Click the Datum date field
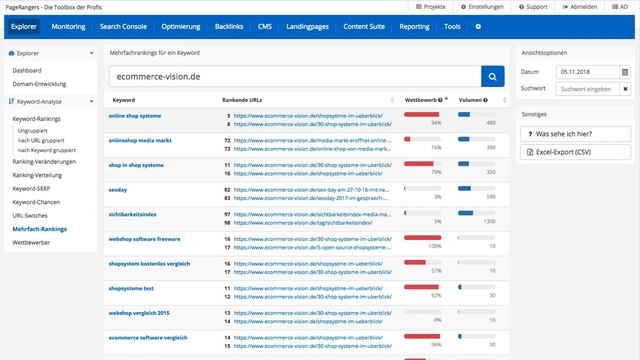This screenshot has height=360, width=640. tap(588, 72)
